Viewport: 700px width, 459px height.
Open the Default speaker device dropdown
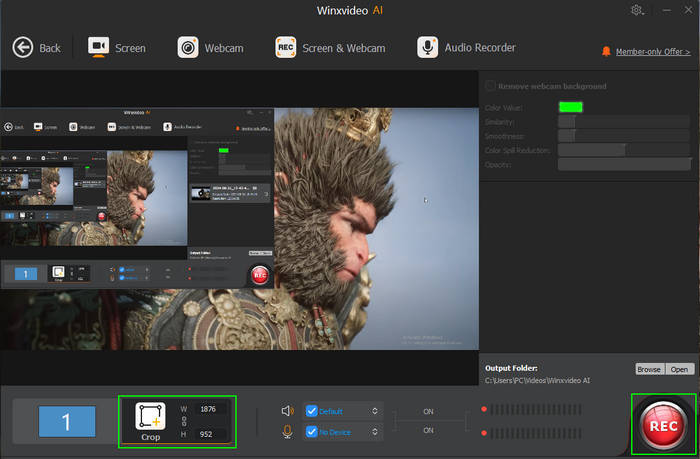(375, 411)
